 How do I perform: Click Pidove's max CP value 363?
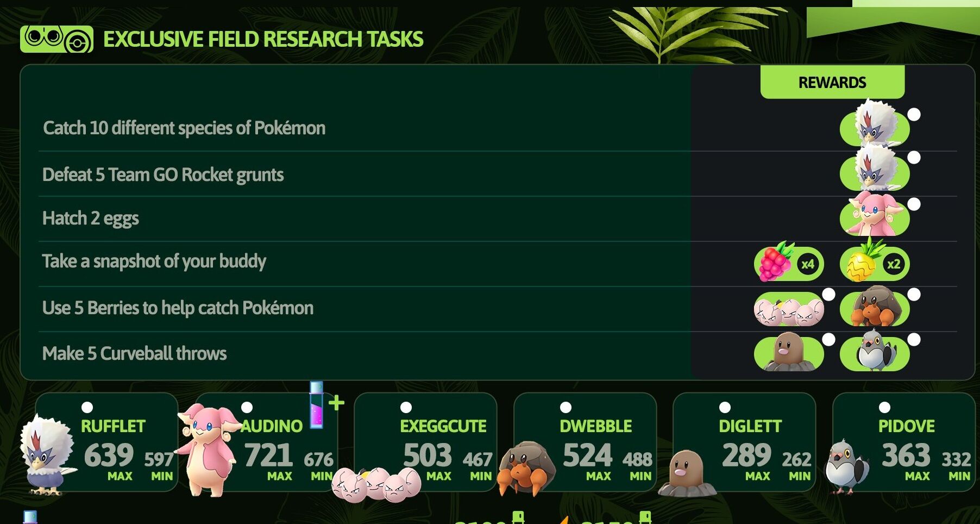pos(906,455)
